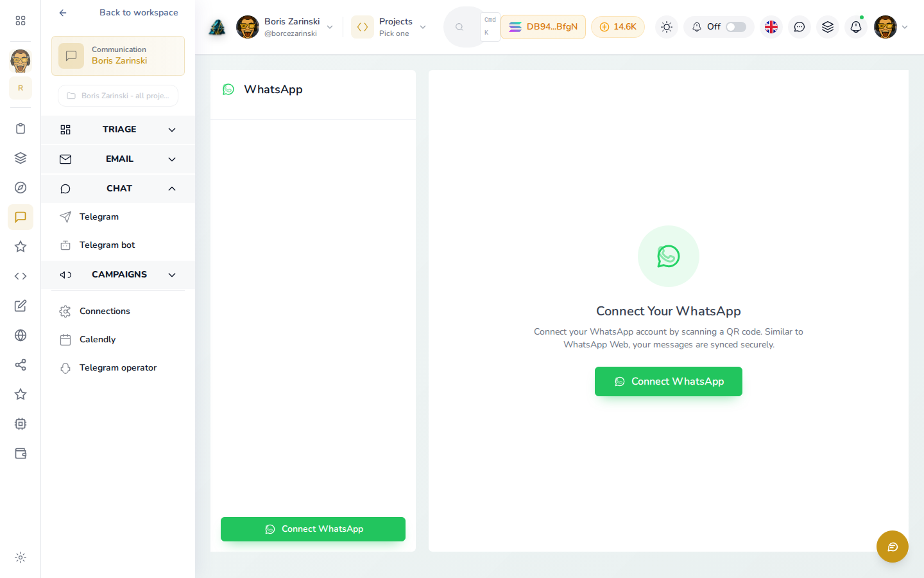Open Connections in sidebar
The width and height of the screenshot is (924, 578).
118,311
